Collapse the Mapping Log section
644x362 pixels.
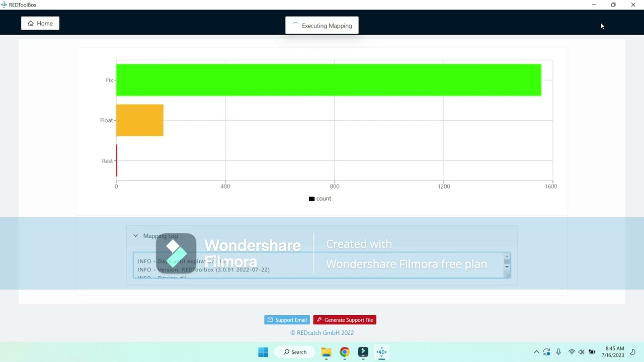[135, 236]
